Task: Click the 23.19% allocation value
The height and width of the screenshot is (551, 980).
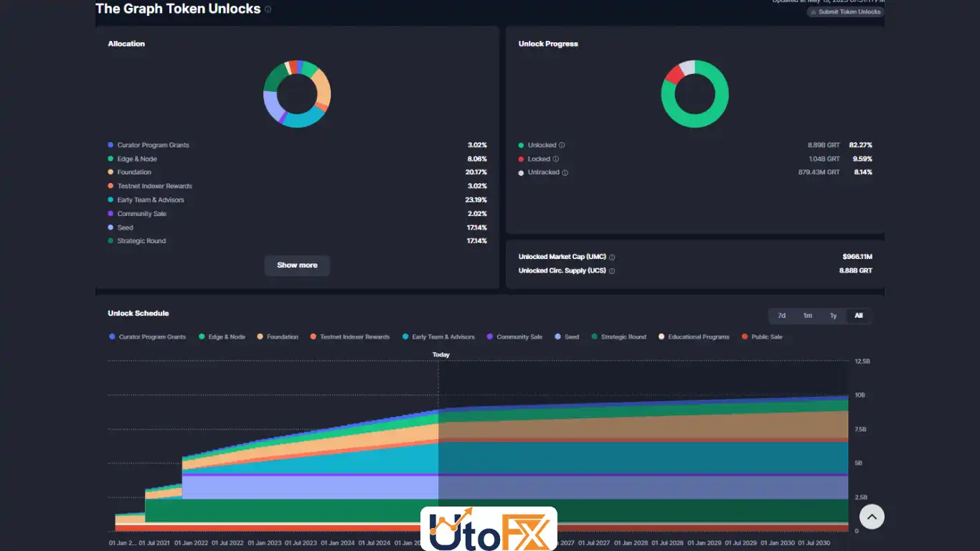Action: 476,199
